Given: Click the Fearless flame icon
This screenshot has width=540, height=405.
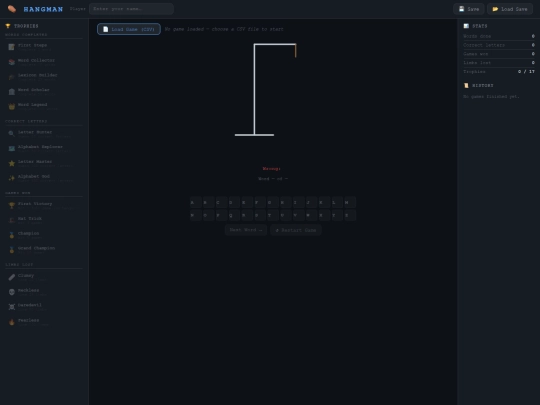Looking at the screenshot, I should point(12,322).
